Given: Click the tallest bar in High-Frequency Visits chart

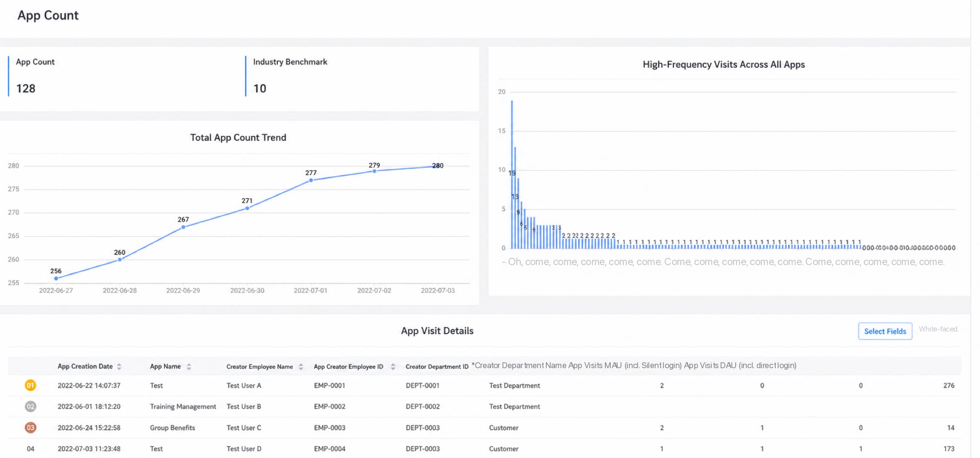Looking at the screenshot, I should pyautogui.click(x=512, y=174).
